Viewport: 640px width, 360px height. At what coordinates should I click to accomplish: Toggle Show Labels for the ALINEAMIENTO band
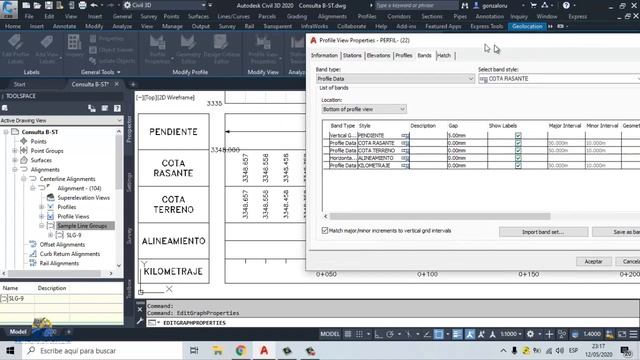point(518,158)
